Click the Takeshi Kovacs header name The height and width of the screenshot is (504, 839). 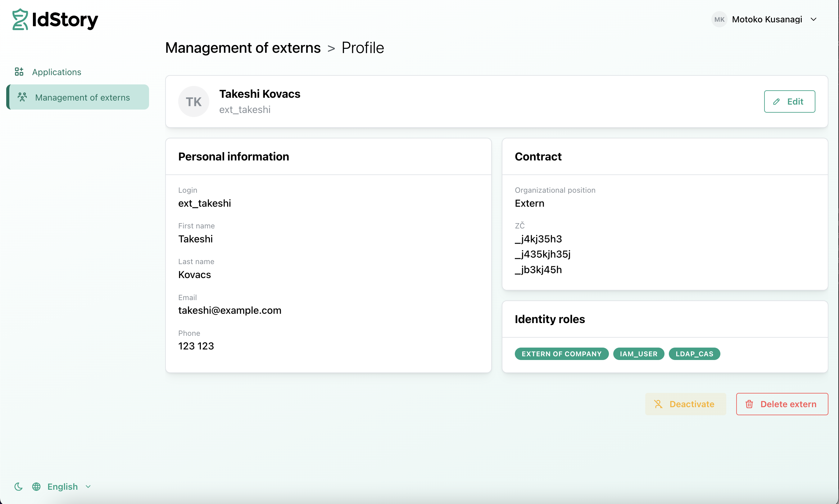(260, 94)
